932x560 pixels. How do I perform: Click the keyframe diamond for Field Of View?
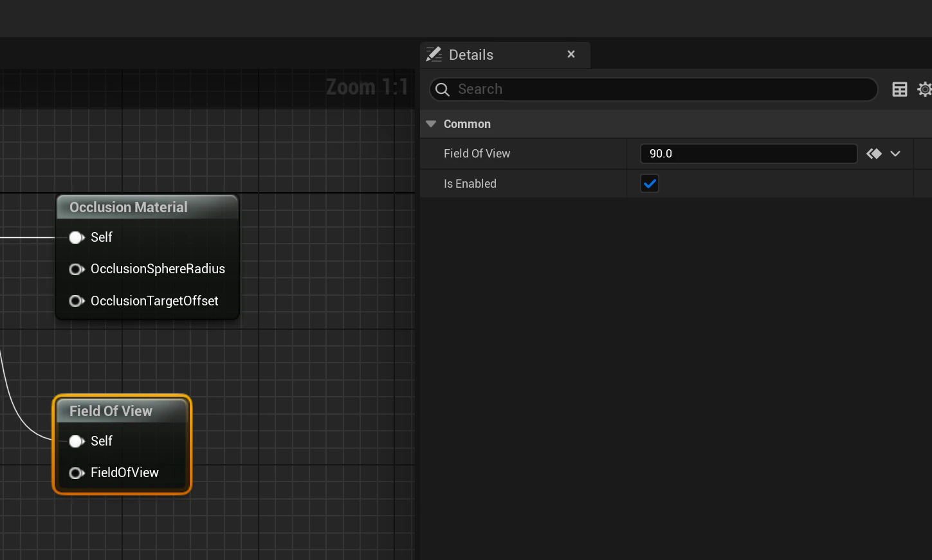click(x=873, y=154)
